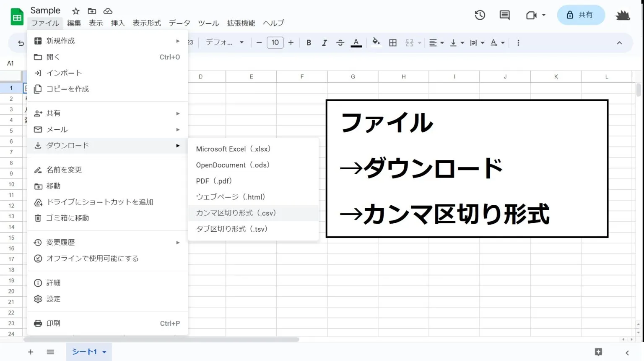Viewport: 644px width, 361px height.
Task: Open the comments panel icon
Action: tap(504, 15)
